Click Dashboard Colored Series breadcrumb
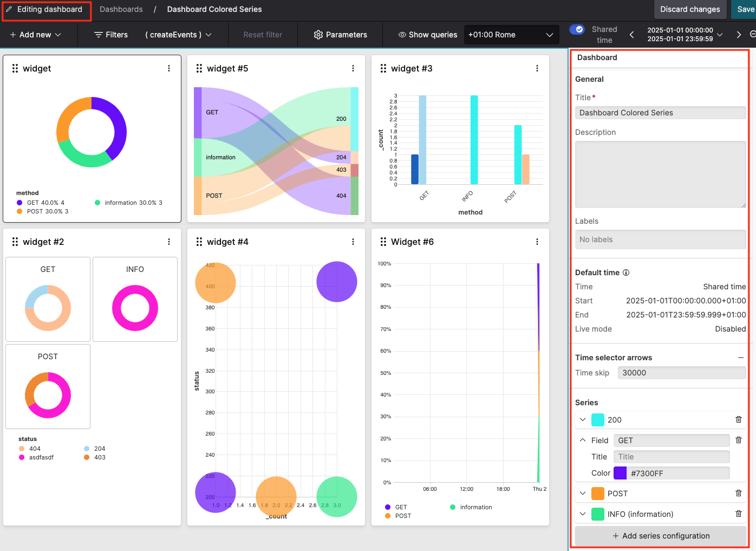This screenshot has width=756, height=551. click(x=214, y=9)
